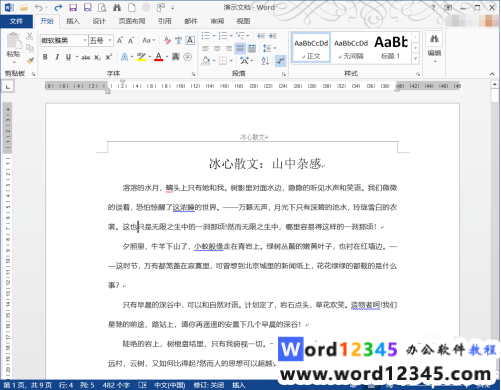Screen dimensions: 501x390
Task: Click the 冰心散文 header text
Action: pos(253,137)
